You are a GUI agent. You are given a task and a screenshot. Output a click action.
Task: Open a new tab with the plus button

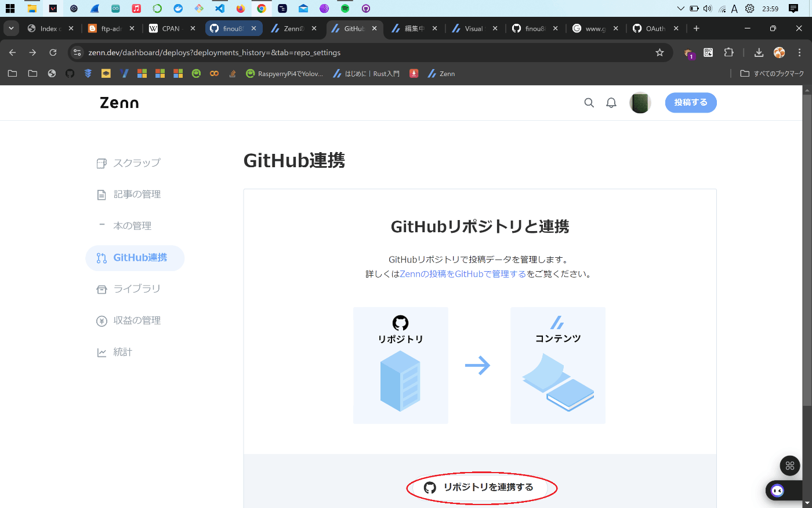(697, 28)
